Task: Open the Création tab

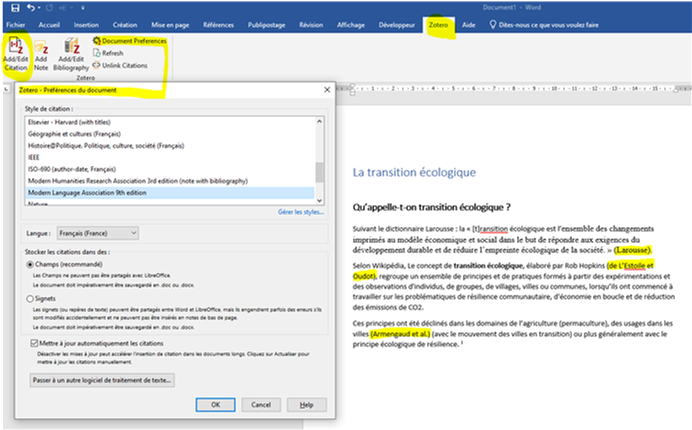Action: [x=125, y=25]
